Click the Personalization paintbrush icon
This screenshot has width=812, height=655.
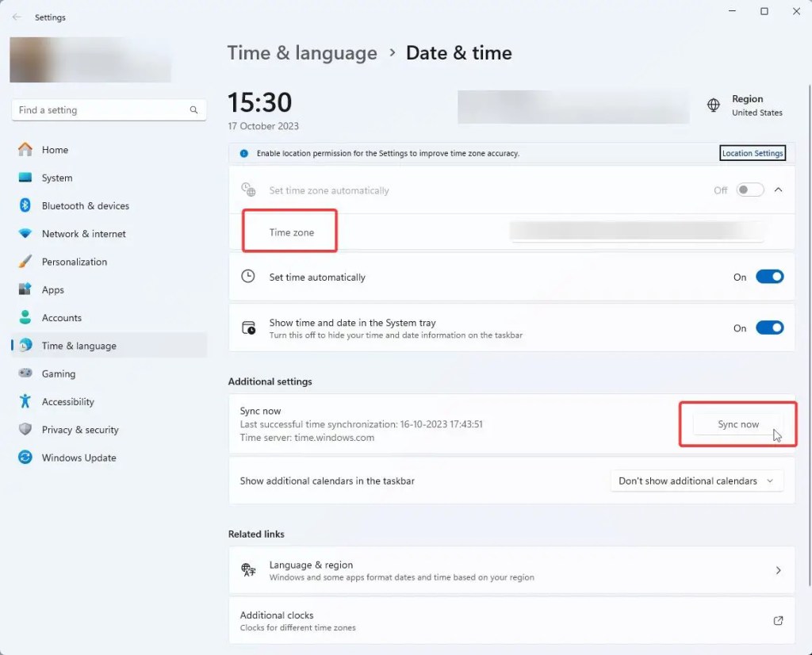[x=25, y=262]
